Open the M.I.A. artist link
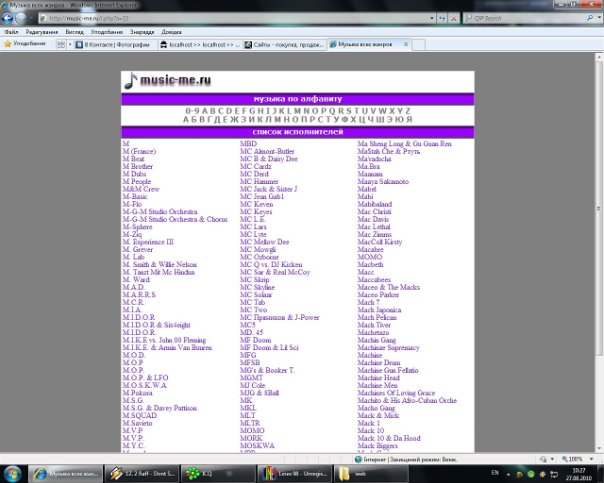Image resolution: width=604 pixels, height=483 pixels. pyautogui.click(x=132, y=310)
